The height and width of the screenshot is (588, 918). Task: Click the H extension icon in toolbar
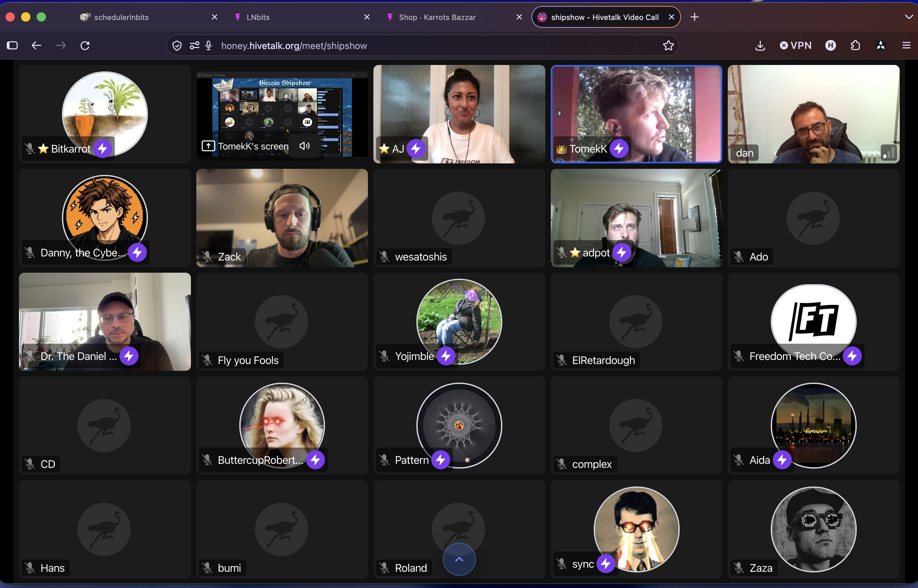(831, 45)
